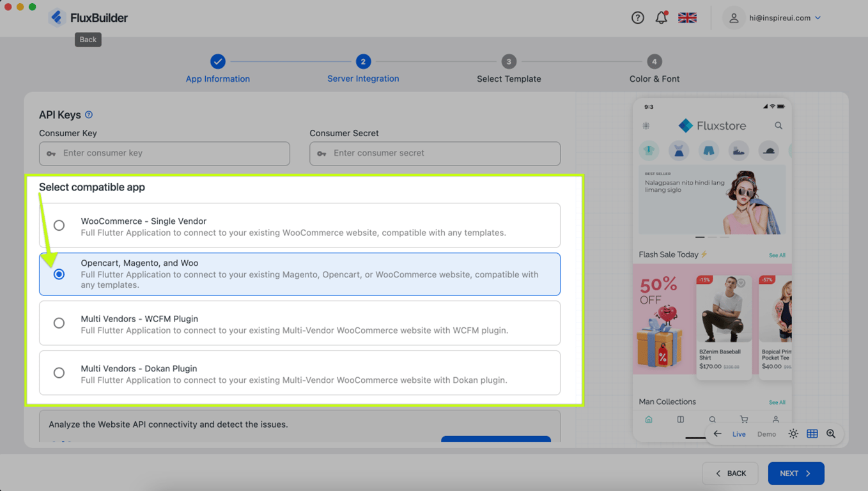The height and width of the screenshot is (491, 868).
Task: Click the 'Man Collections' heading
Action: click(667, 401)
